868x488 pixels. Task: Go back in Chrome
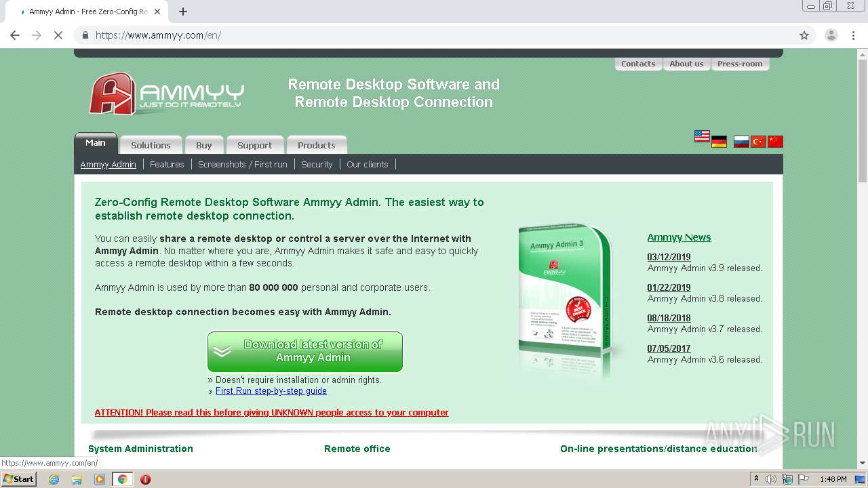click(15, 35)
